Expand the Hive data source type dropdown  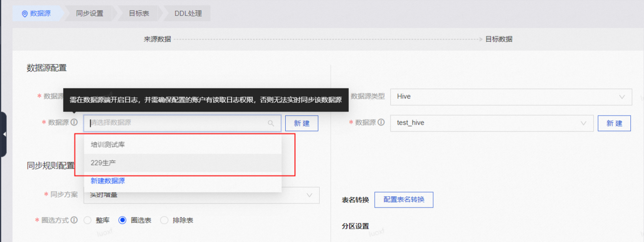pos(511,97)
